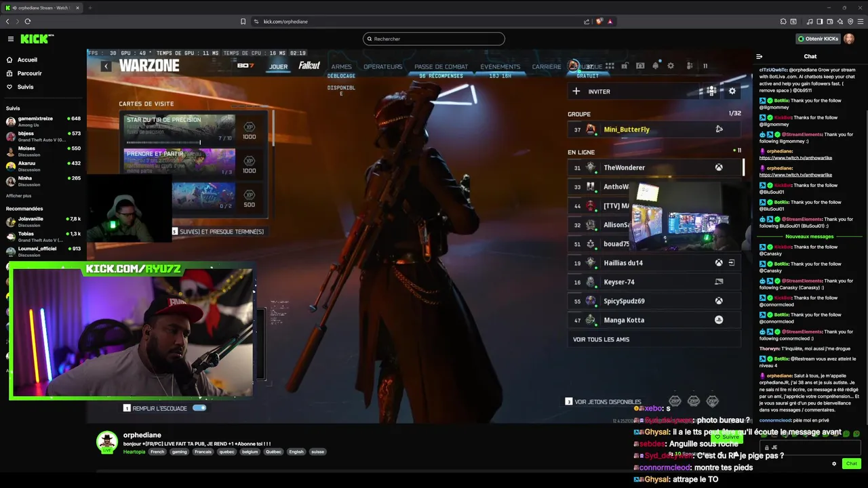Collapse the chat panel with arrow icon

click(759, 56)
